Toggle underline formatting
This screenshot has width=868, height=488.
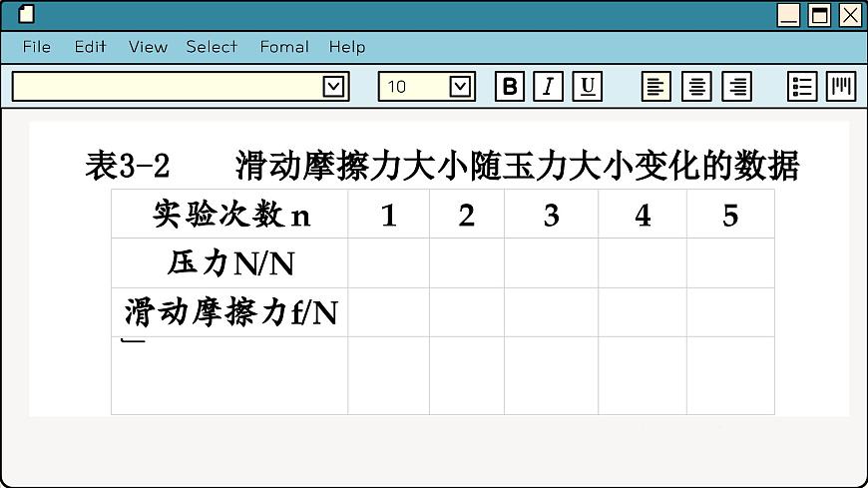point(588,87)
